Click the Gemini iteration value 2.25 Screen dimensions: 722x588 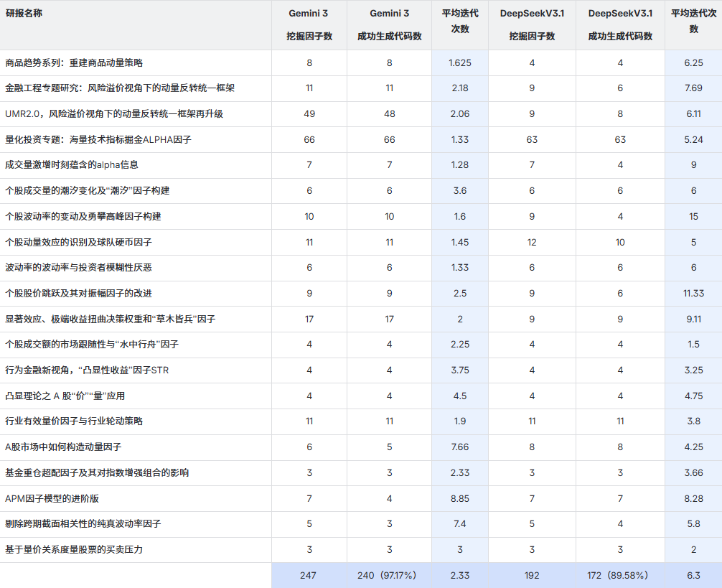[x=459, y=345]
